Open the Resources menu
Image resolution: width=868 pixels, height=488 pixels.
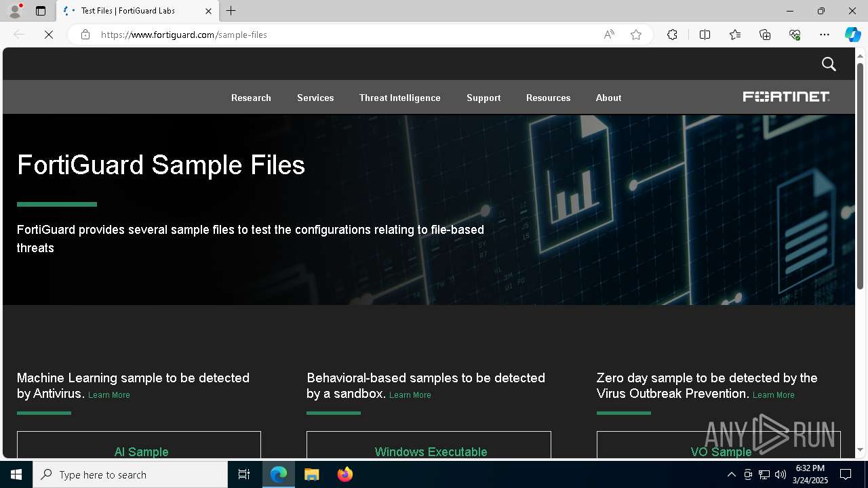(x=548, y=98)
